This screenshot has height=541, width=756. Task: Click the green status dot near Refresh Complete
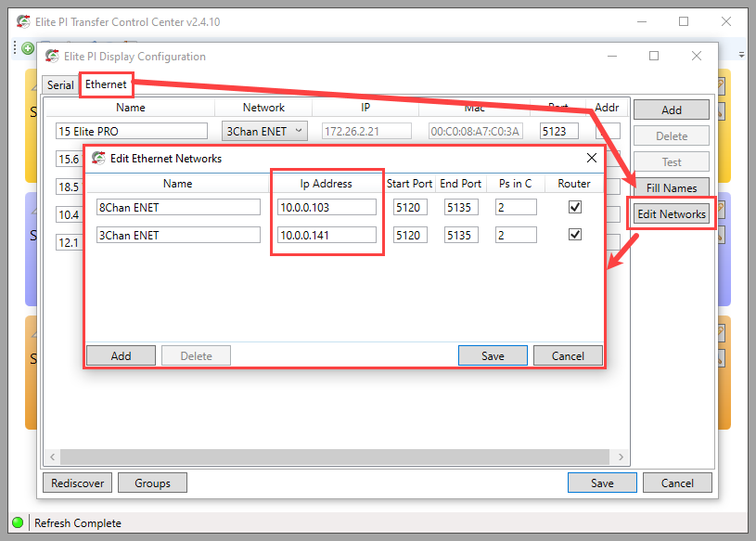pos(19,522)
